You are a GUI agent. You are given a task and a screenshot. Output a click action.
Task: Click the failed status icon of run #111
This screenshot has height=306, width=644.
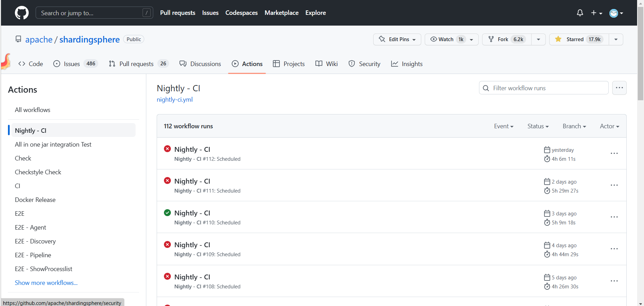tap(167, 180)
